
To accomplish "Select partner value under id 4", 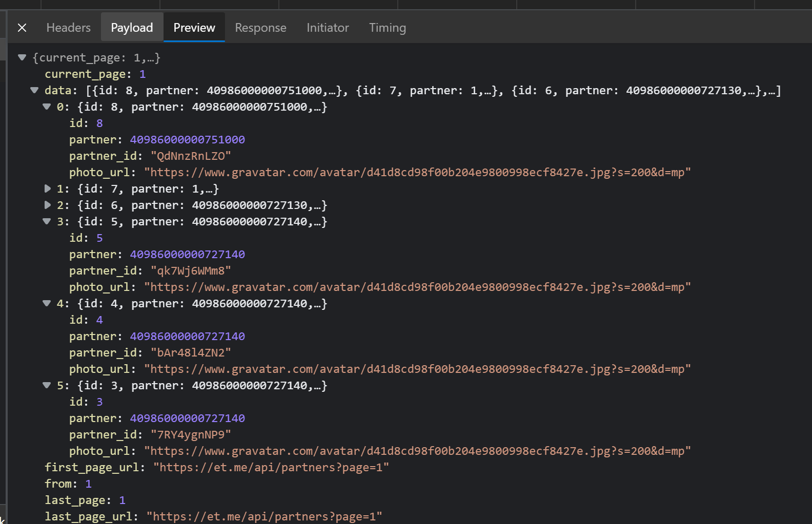I will point(188,336).
